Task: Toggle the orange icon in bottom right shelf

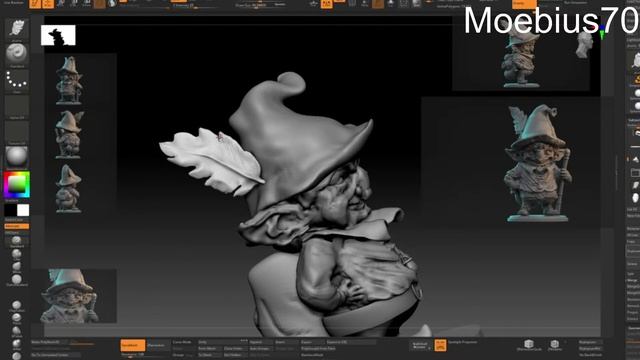Action: [440, 345]
